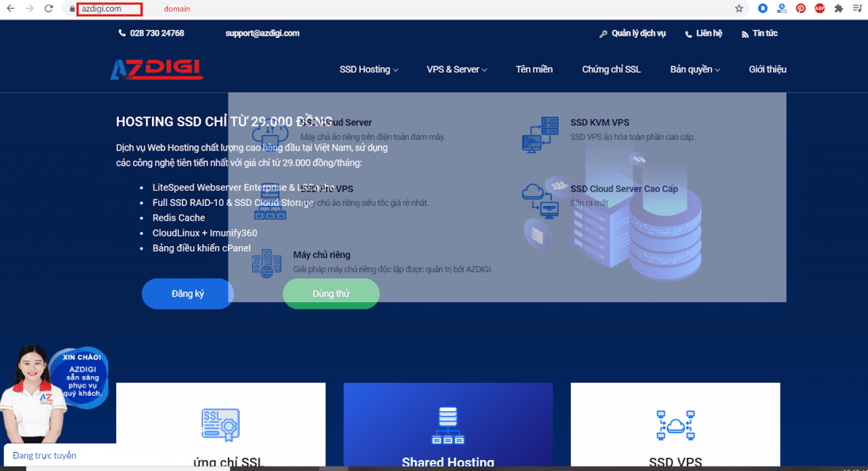Viewport: 868px width, 471px height.
Task: Click the SSD Cloud Server Cao Cấp icon
Action: tap(540, 199)
